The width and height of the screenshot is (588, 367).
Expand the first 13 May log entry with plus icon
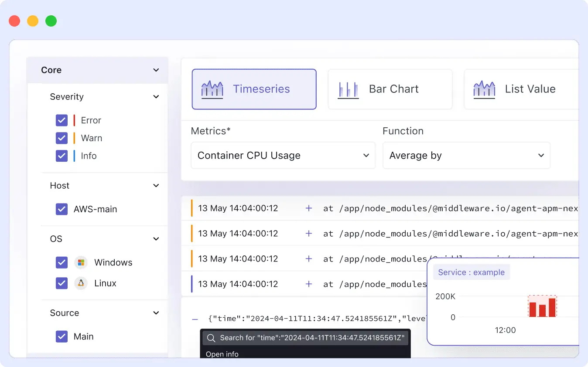pyautogui.click(x=309, y=208)
